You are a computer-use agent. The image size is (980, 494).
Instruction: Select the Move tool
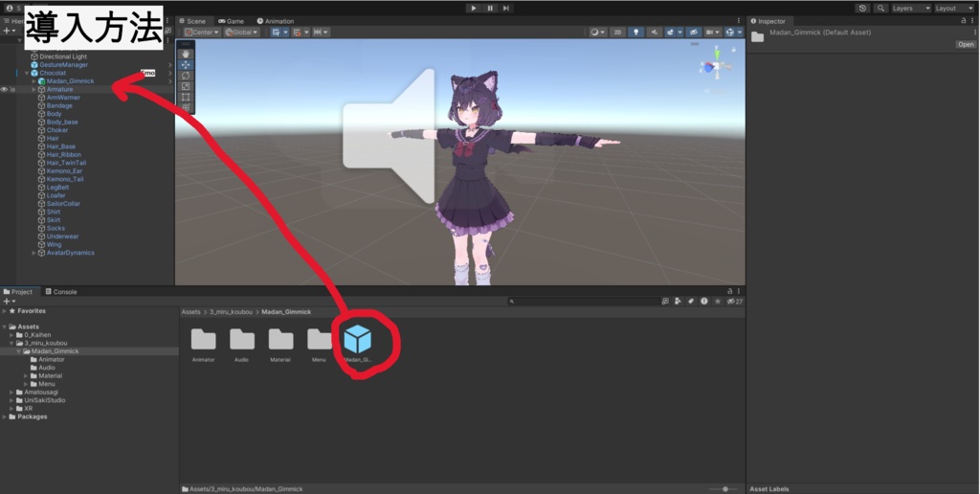pos(186,65)
